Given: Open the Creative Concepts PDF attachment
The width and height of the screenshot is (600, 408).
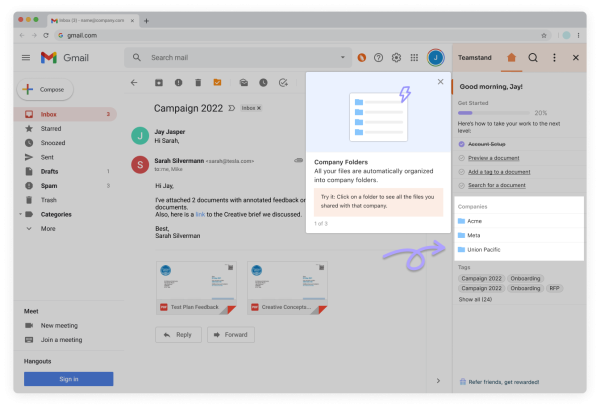Looking at the screenshot, I should click(x=287, y=288).
